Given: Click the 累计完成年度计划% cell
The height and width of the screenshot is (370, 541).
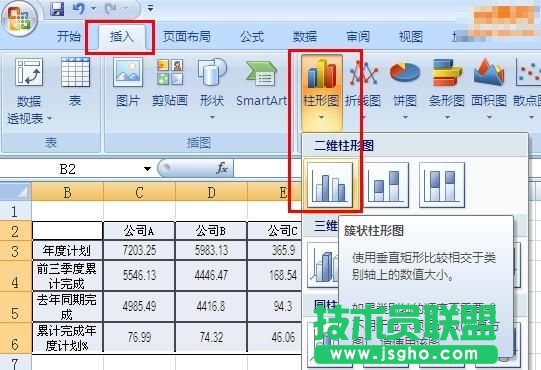Looking at the screenshot, I should coord(68,338).
